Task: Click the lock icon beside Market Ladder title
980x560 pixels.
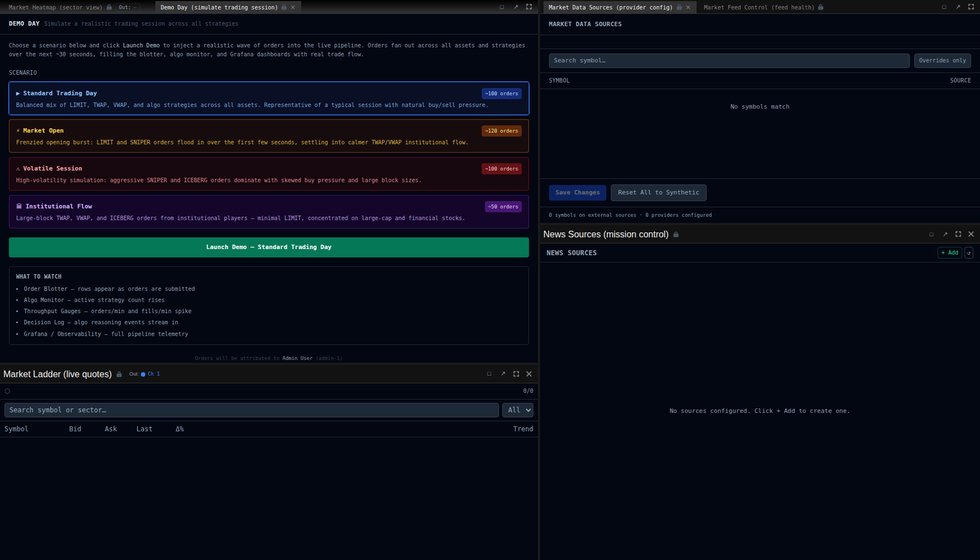Action: [x=119, y=374]
